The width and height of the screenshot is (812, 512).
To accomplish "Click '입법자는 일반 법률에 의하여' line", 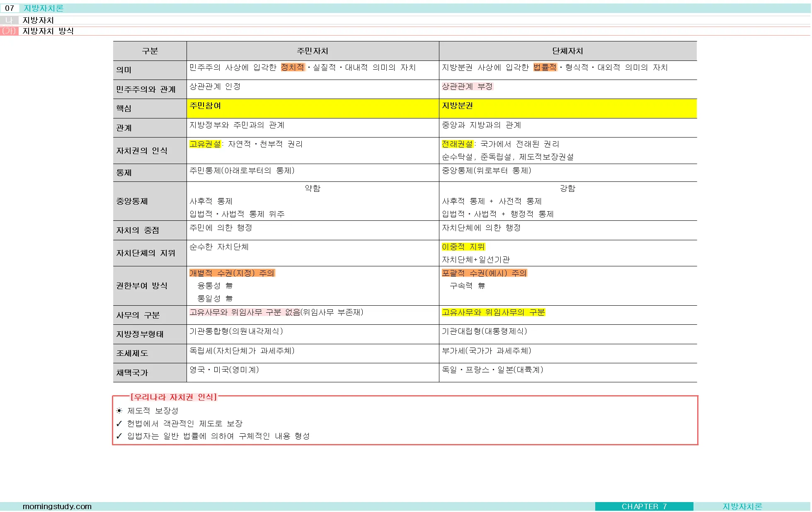I will [x=218, y=436].
